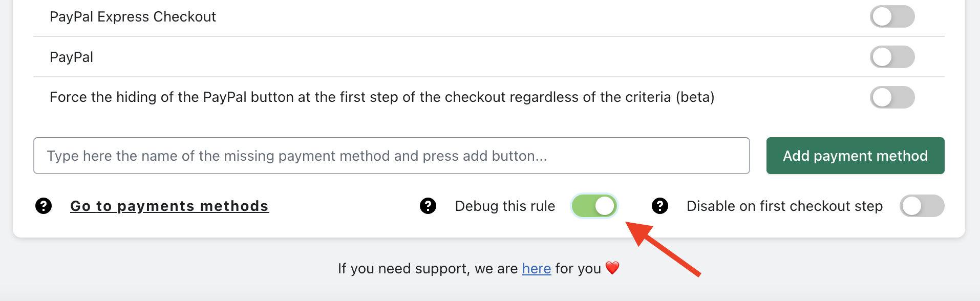The width and height of the screenshot is (980, 301).
Task: Select the PayPal Express Checkout row label
Action: [133, 17]
